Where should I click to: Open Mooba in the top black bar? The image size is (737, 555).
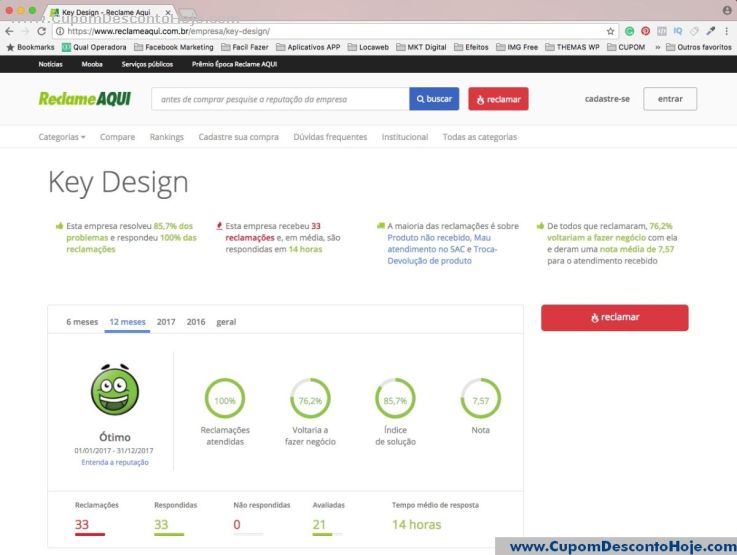coord(92,64)
